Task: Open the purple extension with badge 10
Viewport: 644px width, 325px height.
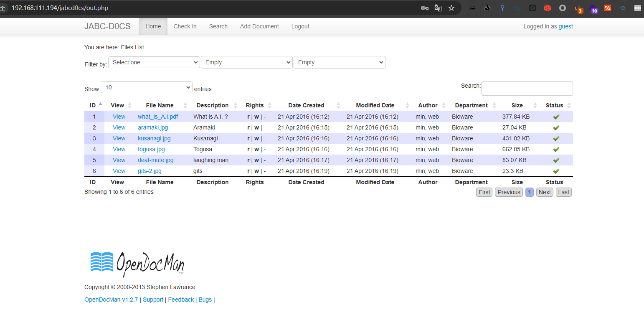Action: point(593,8)
